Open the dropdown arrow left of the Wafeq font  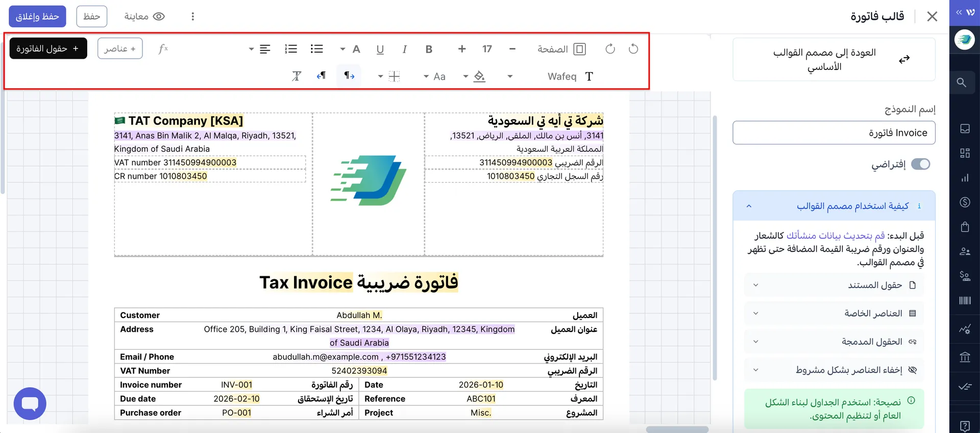pos(510,77)
